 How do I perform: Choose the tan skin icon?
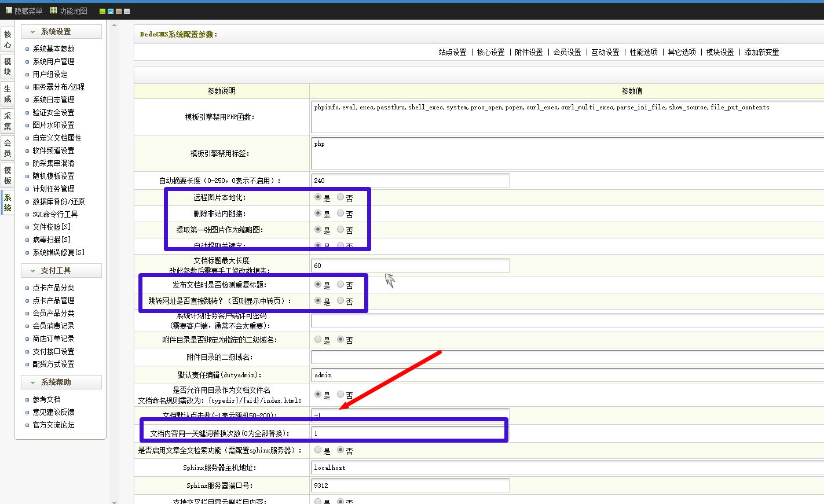[119, 11]
